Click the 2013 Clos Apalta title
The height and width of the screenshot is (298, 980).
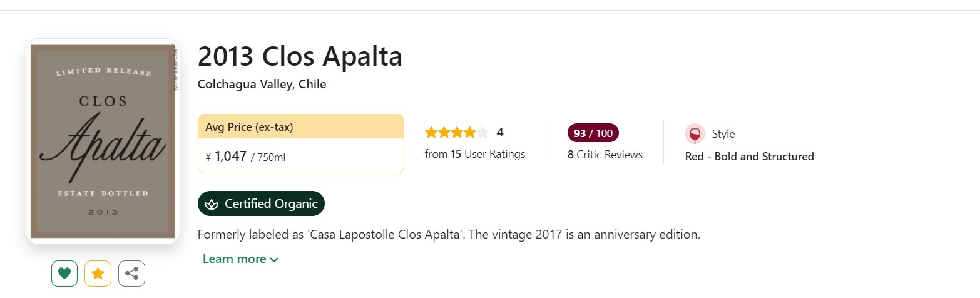[300, 57]
